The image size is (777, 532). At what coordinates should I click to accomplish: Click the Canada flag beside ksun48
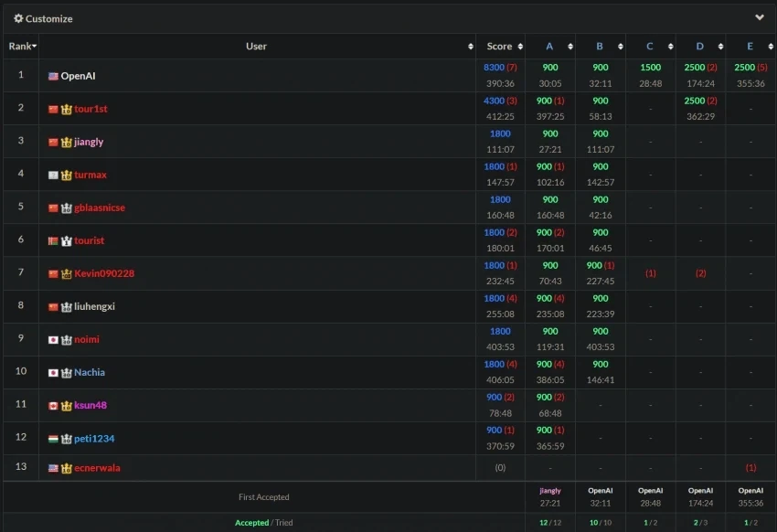click(53, 406)
